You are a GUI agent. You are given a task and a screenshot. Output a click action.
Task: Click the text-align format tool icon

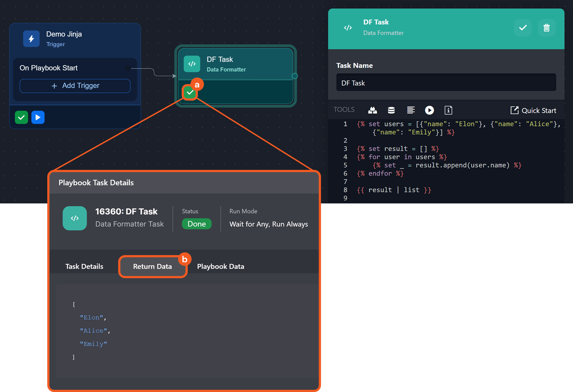click(411, 110)
